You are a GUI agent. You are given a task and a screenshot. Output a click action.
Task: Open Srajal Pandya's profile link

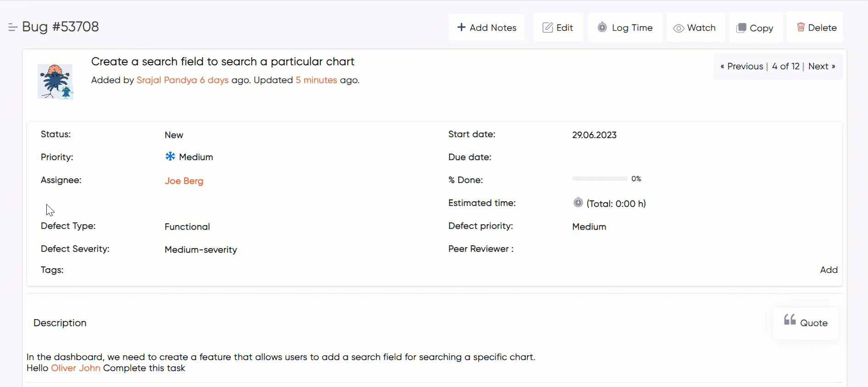167,80
